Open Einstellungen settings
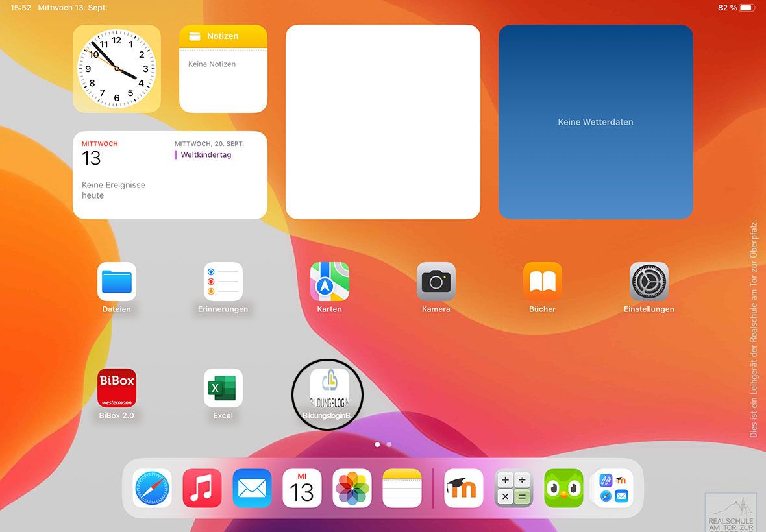The height and width of the screenshot is (532, 766). coord(649,282)
